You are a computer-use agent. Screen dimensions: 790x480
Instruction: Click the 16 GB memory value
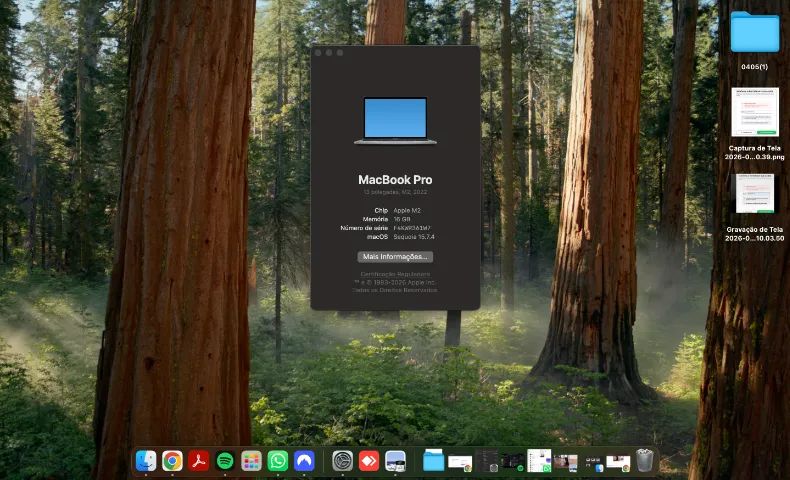point(402,220)
